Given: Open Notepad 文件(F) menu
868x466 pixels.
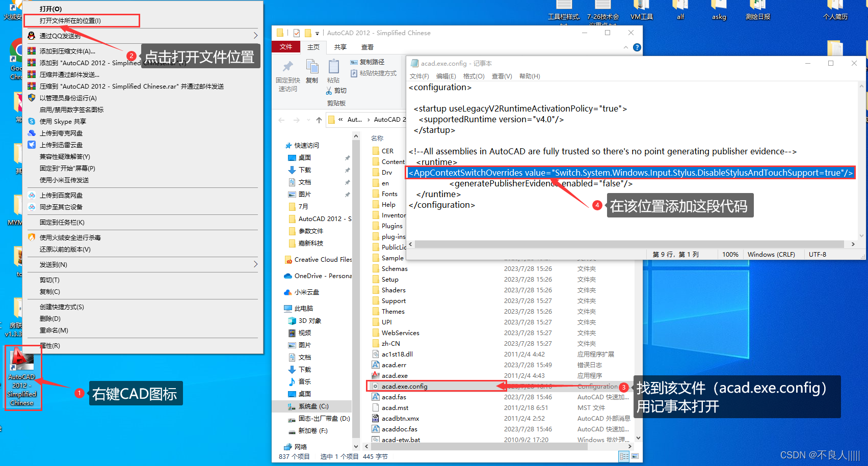Looking at the screenshot, I should tap(419, 76).
